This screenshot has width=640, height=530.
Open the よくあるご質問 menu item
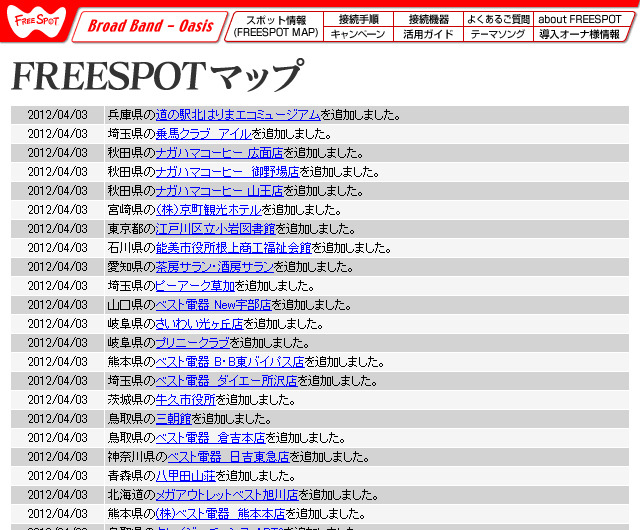tap(498, 19)
